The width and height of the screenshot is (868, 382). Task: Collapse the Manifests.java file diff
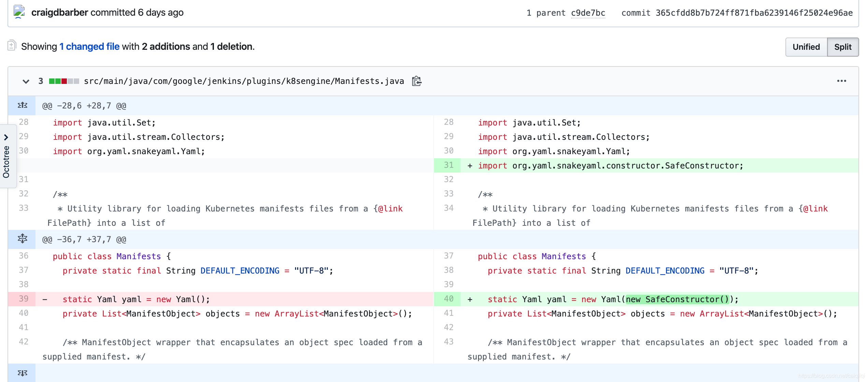26,82
